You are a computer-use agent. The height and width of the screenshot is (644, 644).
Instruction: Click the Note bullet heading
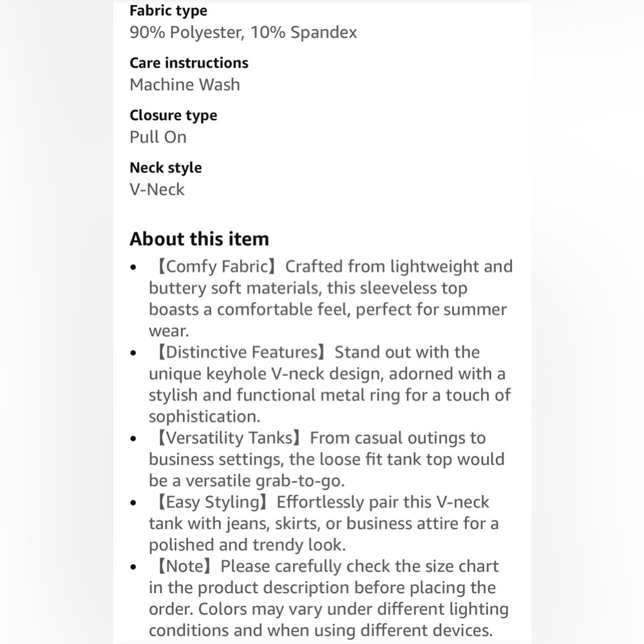(x=184, y=566)
